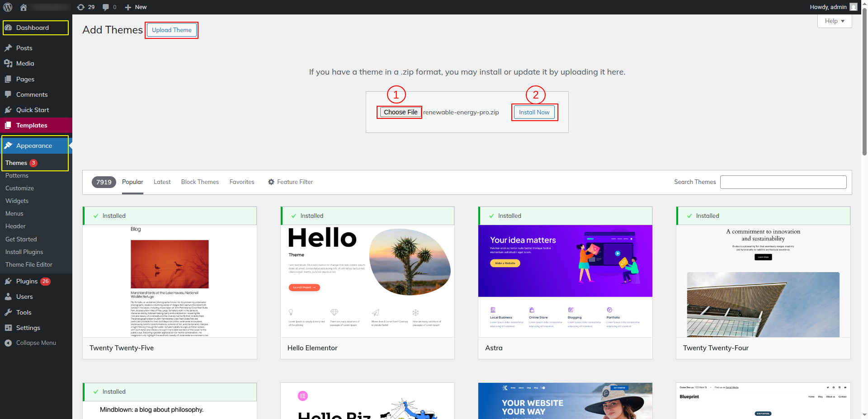Click the Feature Filter gear icon
This screenshot has height=419, width=868.
[271, 182]
